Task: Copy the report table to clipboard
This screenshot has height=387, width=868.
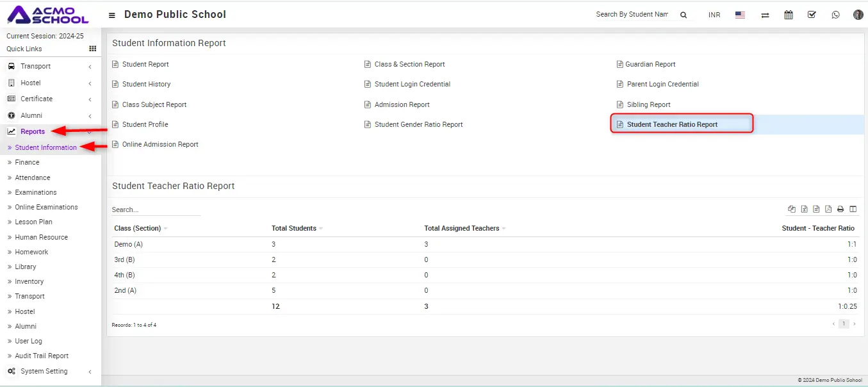Action: 792,209
